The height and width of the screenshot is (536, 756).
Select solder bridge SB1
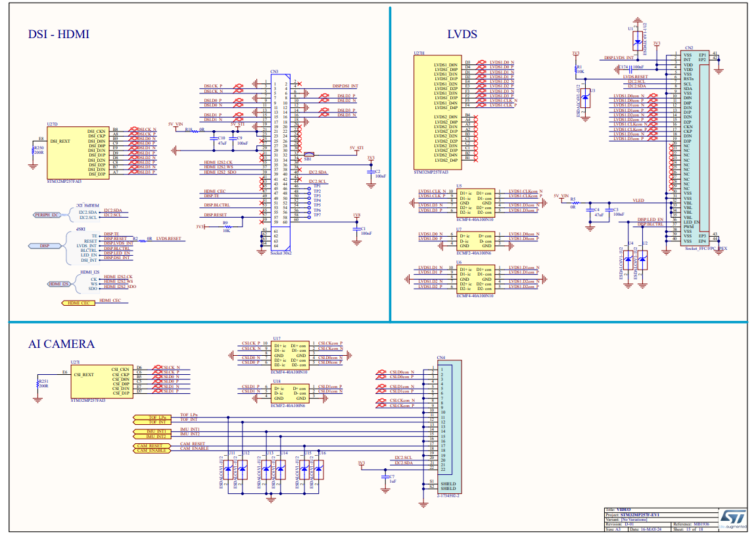pos(308,155)
